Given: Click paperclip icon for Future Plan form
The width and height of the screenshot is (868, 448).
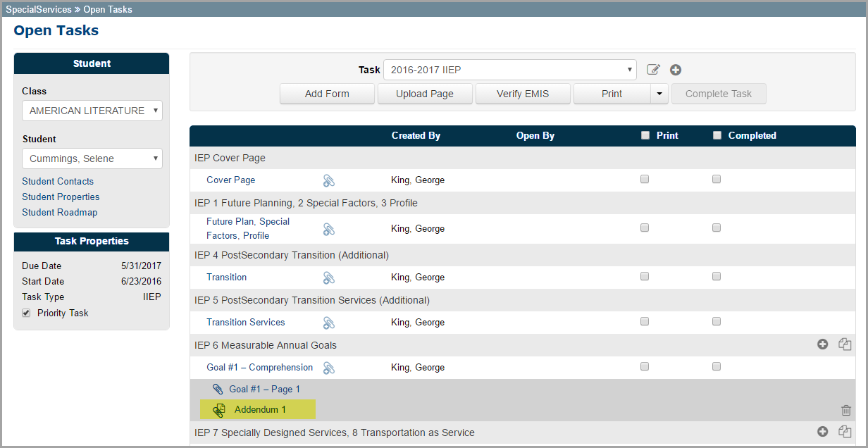Looking at the screenshot, I should click(x=328, y=229).
